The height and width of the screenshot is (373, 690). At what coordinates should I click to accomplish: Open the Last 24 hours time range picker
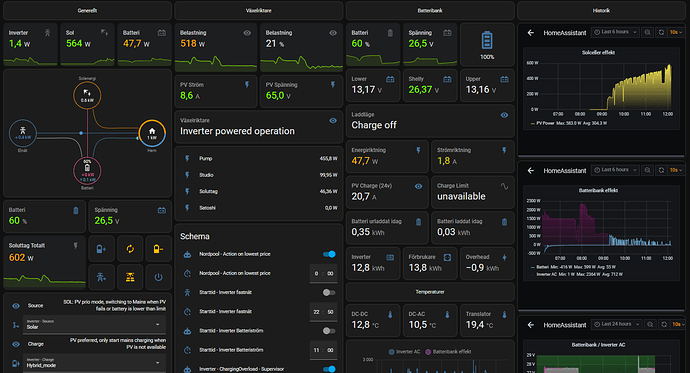616,324
